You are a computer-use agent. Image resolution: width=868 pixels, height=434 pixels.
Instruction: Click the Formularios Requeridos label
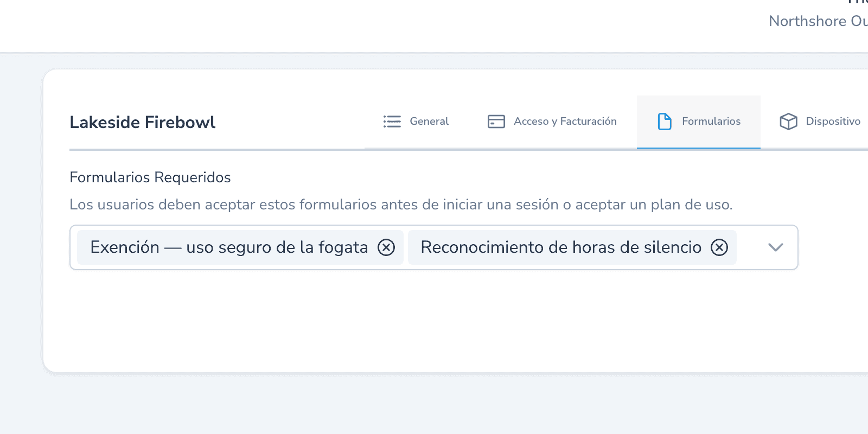(150, 177)
